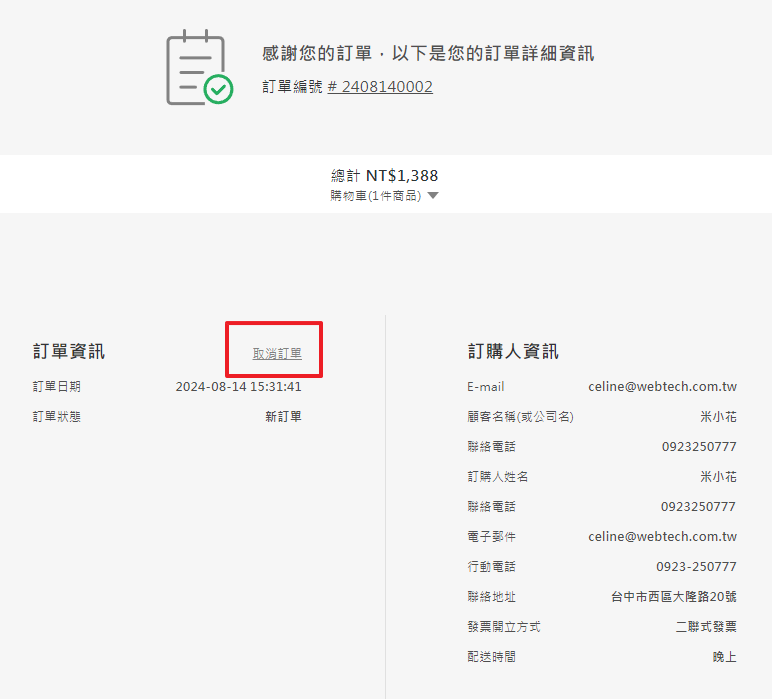
Task: Click the name next to 訂購人姓名
Action: (718, 477)
